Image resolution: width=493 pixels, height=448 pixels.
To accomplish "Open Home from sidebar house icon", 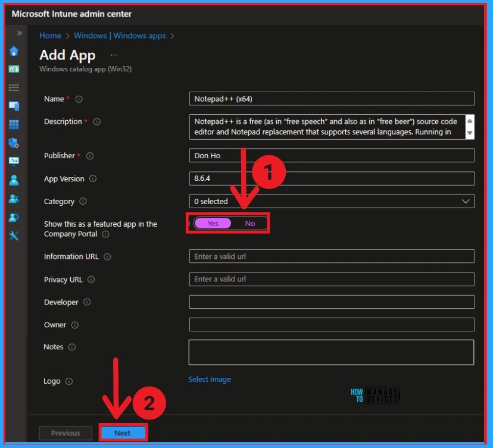I will click(x=14, y=51).
